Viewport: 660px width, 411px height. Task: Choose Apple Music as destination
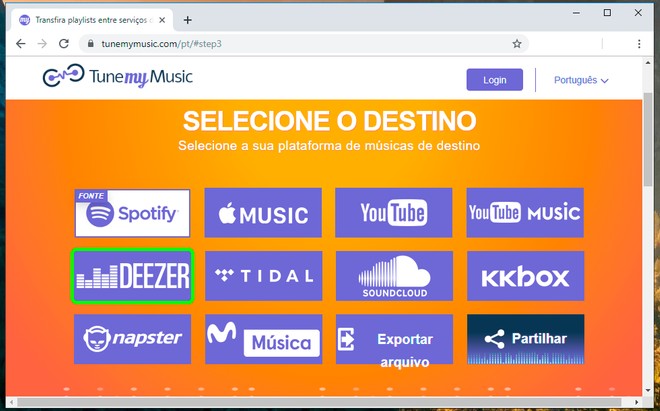pos(263,213)
